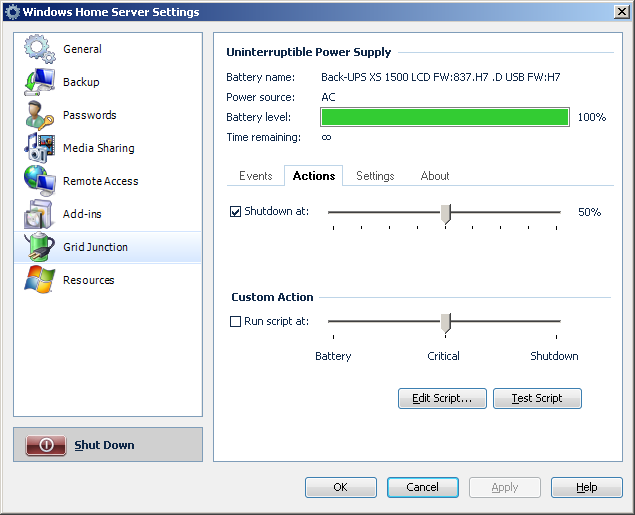Open the Media Sharing settings page

pyautogui.click(x=108, y=148)
